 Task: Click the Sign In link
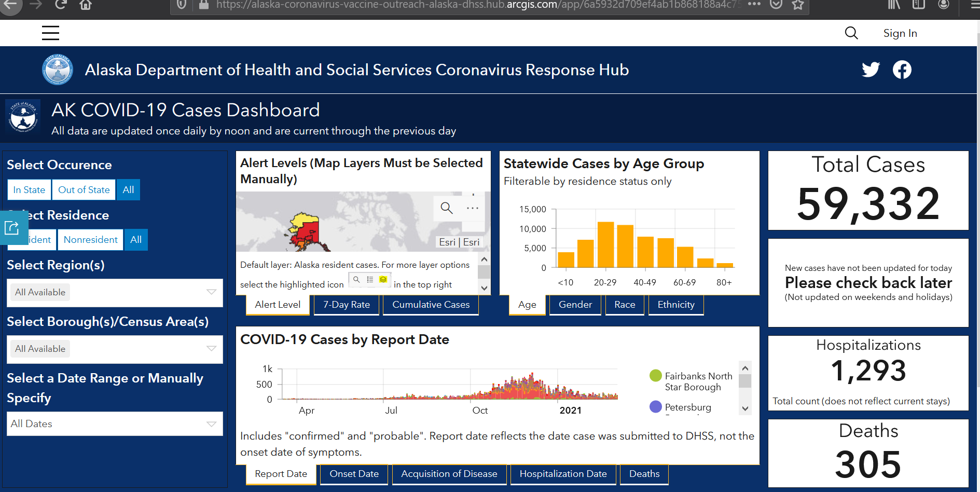click(900, 33)
